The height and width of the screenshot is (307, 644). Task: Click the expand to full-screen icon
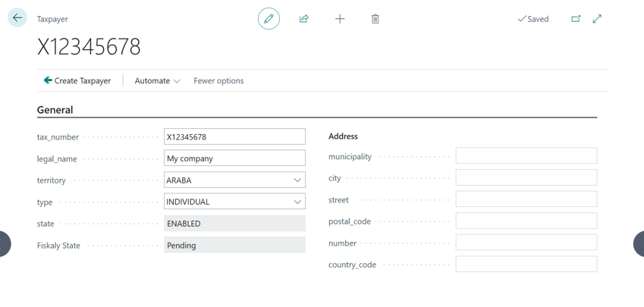coord(597,19)
